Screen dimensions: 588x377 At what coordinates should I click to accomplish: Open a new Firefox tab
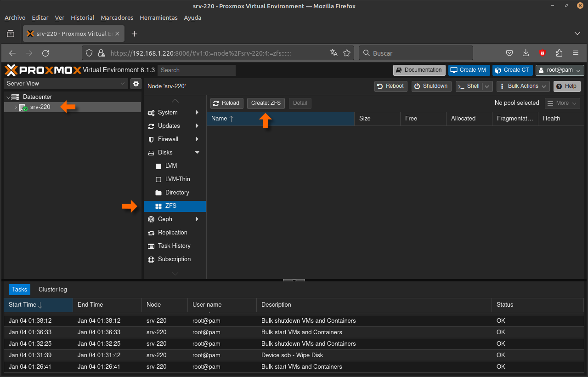(x=134, y=34)
